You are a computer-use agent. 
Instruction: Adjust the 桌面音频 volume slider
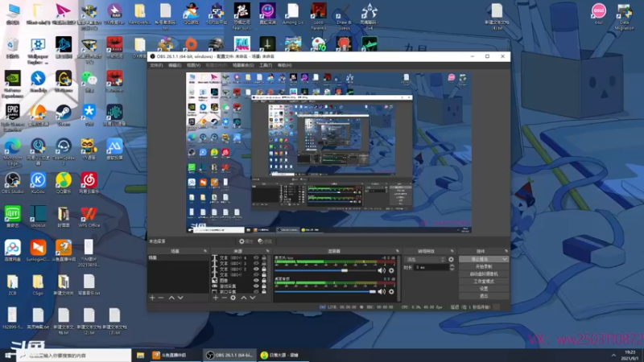pos(325,291)
